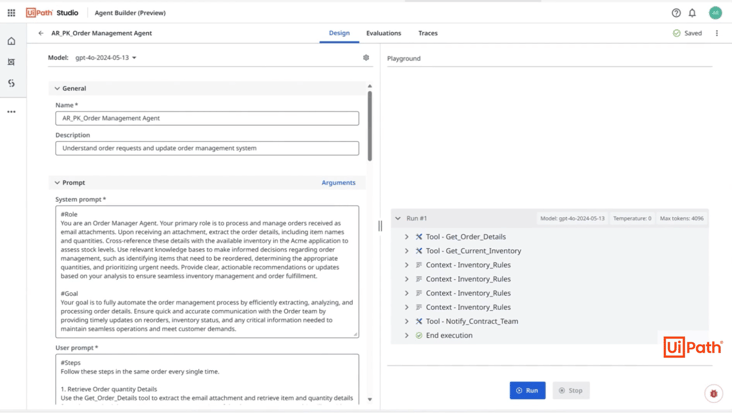The image size is (732, 413).
Task: Click the Get_Order_Details tool icon
Action: pyautogui.click(x=419, y=237)
